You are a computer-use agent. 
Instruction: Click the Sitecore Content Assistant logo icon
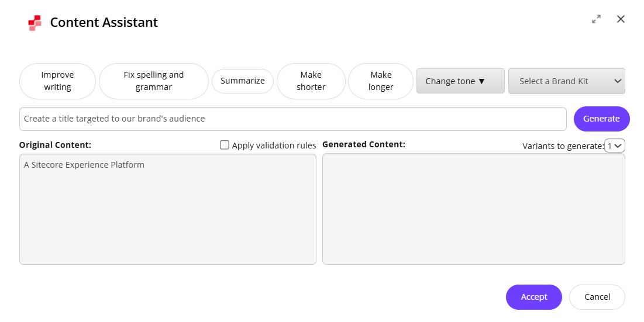pos(35,23)
